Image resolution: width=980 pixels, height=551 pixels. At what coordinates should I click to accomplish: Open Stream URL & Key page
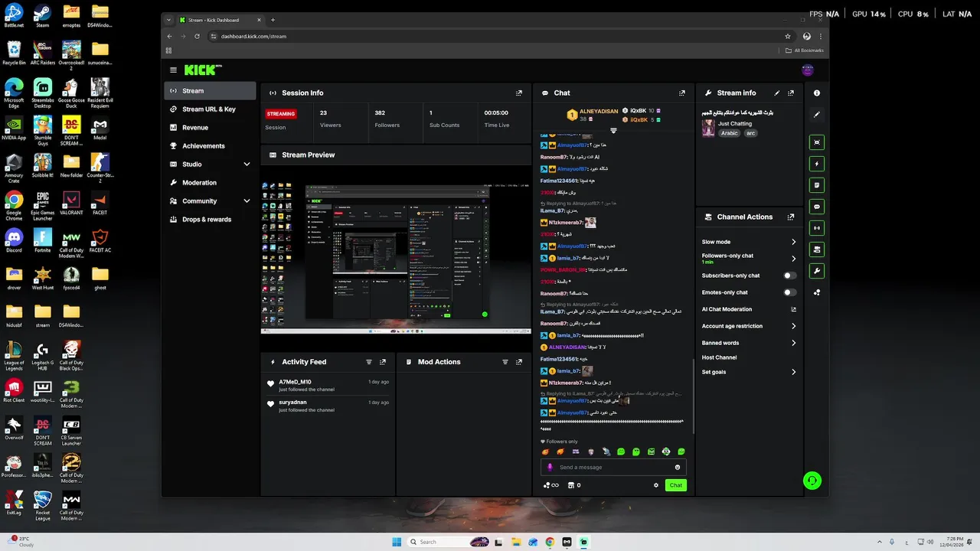pyautogui.click(x=210, y=109)
